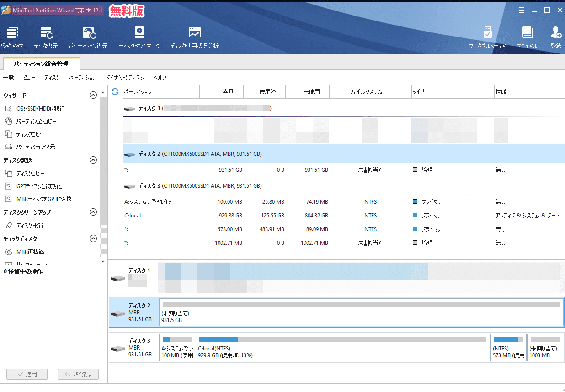565x392 pixels.
Task: Open ディスクベンチマーク tool
Action: (x=139, y=37)
